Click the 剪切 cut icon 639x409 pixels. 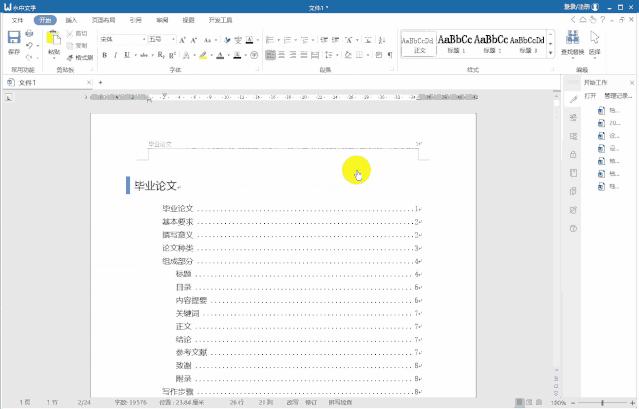click(70, 33)
